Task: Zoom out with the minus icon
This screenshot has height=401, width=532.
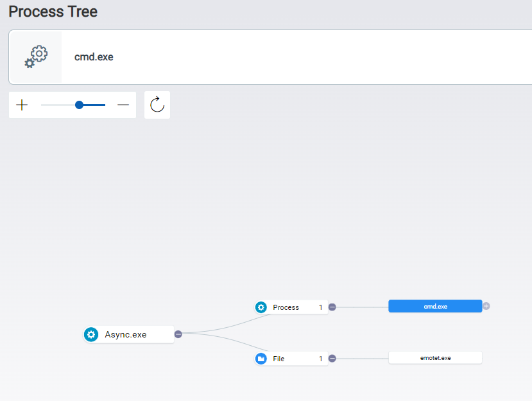Action: click(123, 105)
